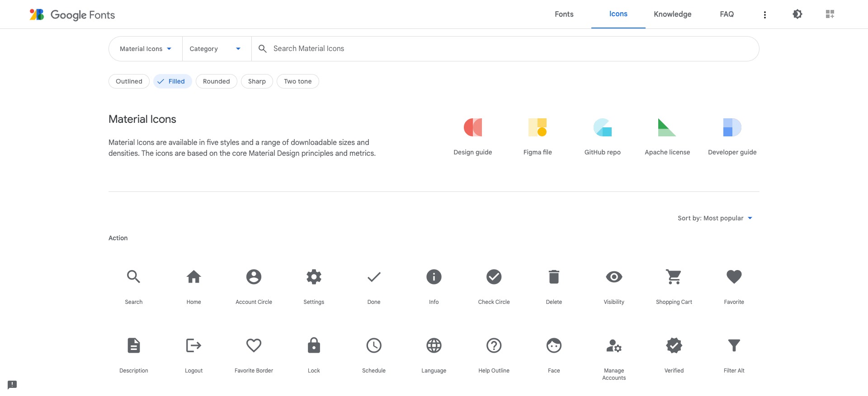Pick the Filter Alt icon
868x396 pixels.
(x=734, y=345)
